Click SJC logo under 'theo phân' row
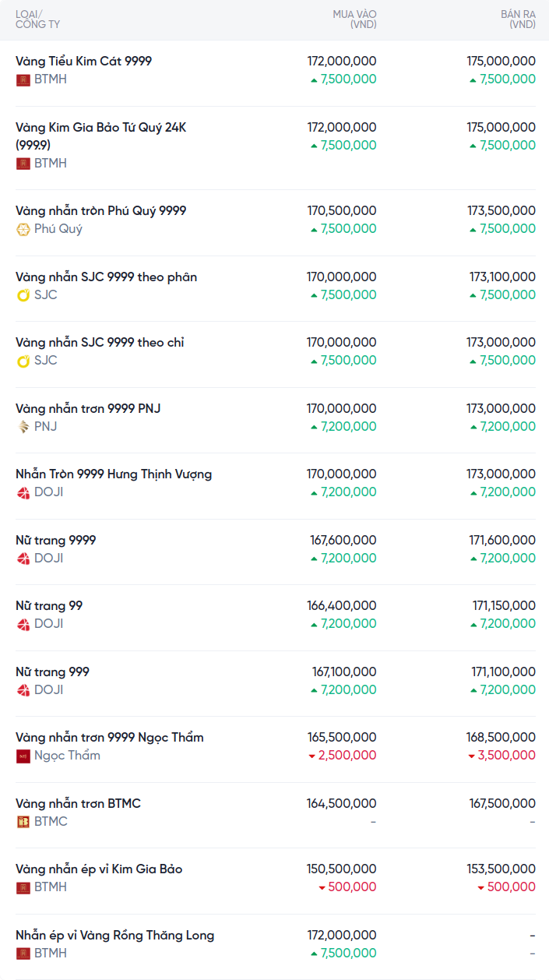This screenshot has height=980, width=549. click(23, 295)
